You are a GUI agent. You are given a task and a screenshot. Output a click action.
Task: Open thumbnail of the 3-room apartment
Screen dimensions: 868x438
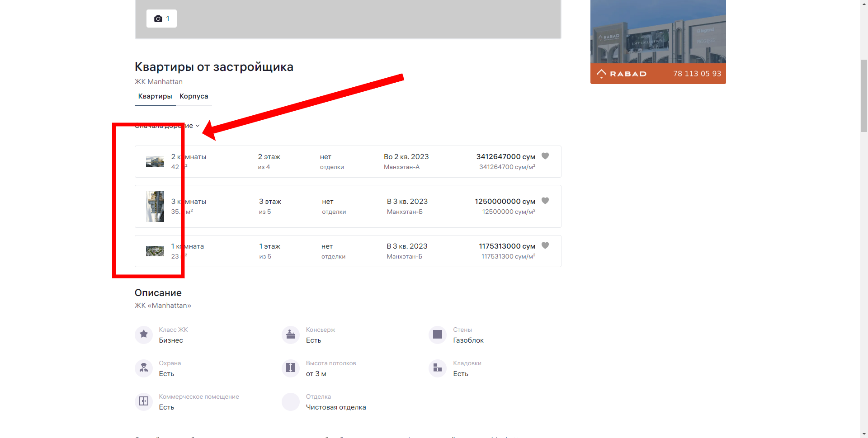[x=155, y=206]
